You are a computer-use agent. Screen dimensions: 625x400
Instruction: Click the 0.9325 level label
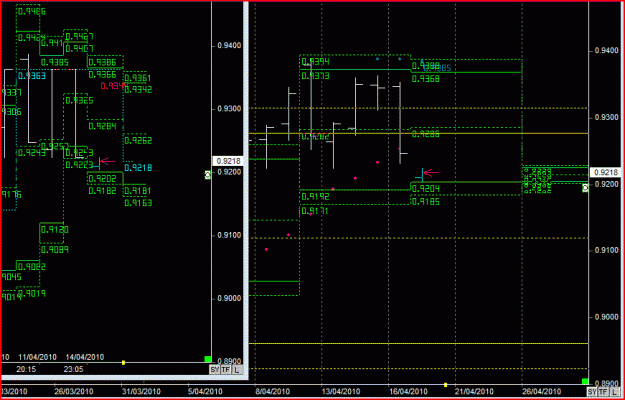(x=79, y=100)
